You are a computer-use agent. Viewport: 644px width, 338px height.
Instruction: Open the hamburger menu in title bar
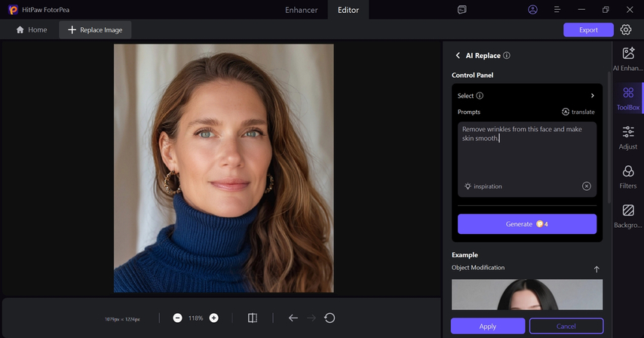point(557,10)
